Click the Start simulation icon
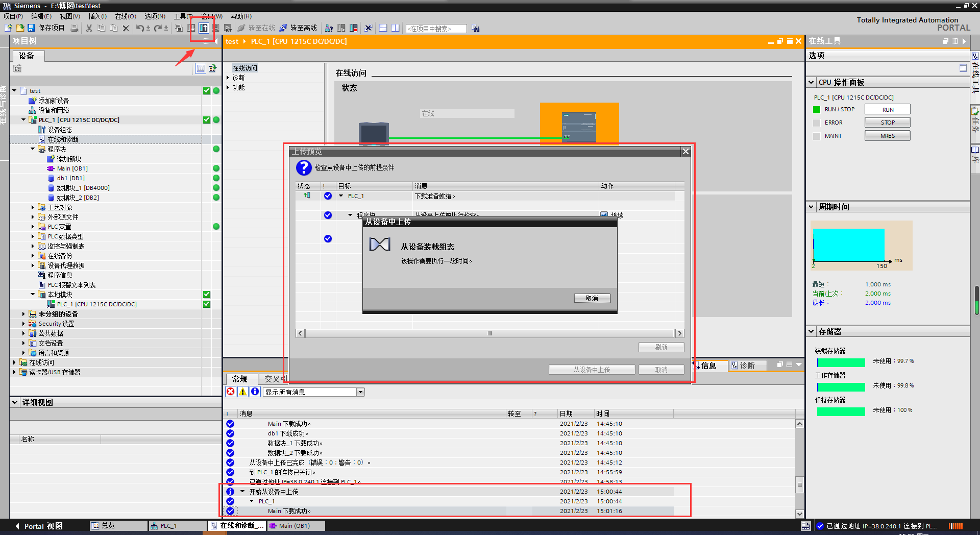Viewport: 980px width, 535px height. [216, 28]
